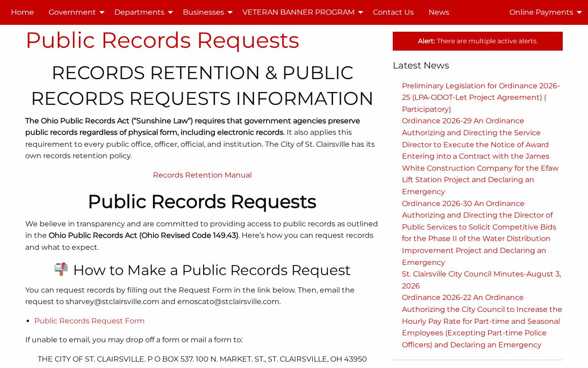The image size is (588, 368).
Task: Select the emoscato@stclairsville.com email text
Action: (x=228, y=302)
